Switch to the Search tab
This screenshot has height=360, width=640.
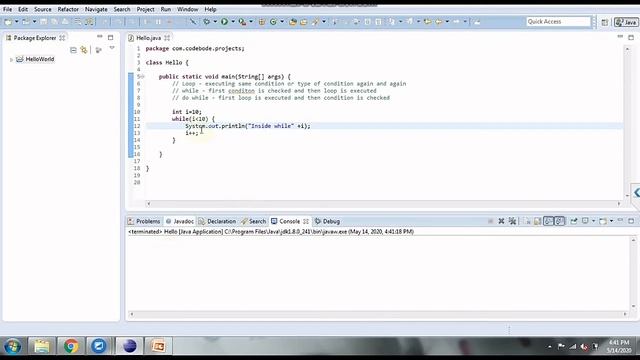pyautogui.click(x=253, y=221)
